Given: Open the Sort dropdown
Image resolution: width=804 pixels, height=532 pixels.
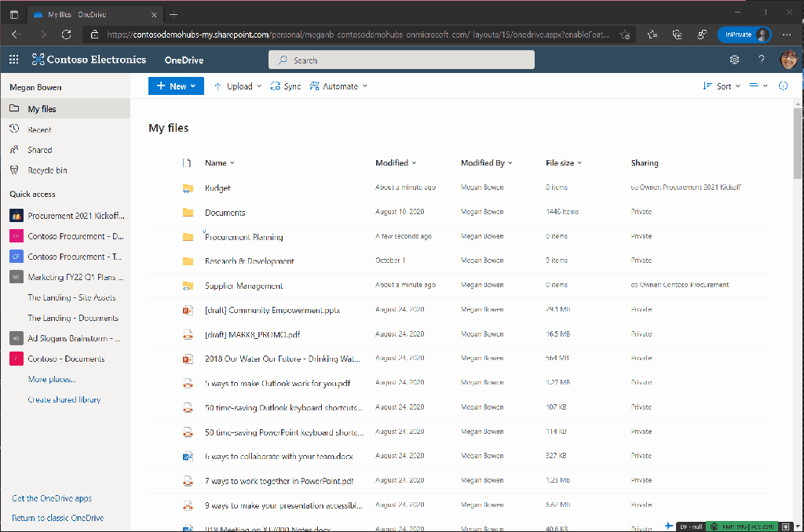Looking at the screenshot, I should [x=720, y=86].
